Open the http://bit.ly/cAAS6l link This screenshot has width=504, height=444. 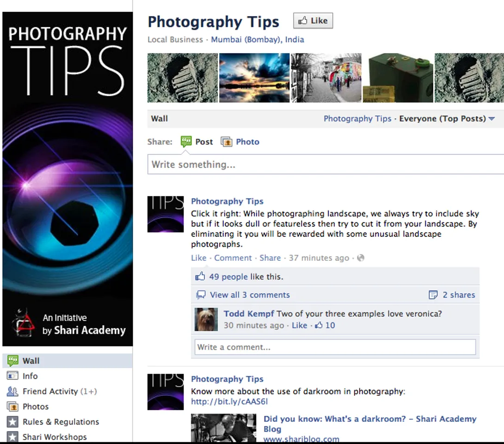(229, 401)
